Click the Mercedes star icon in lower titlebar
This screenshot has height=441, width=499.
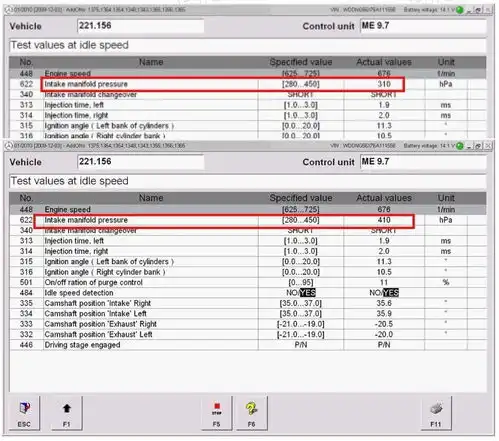[x=9, y=146]
